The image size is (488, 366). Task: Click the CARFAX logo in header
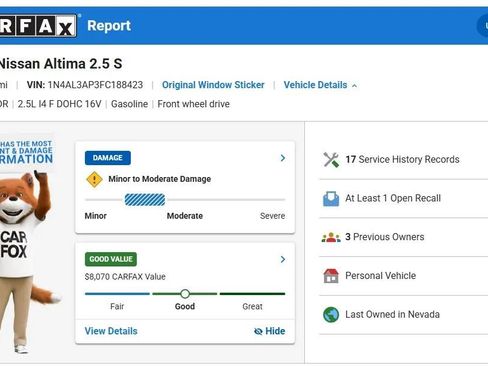click(38, 26)
